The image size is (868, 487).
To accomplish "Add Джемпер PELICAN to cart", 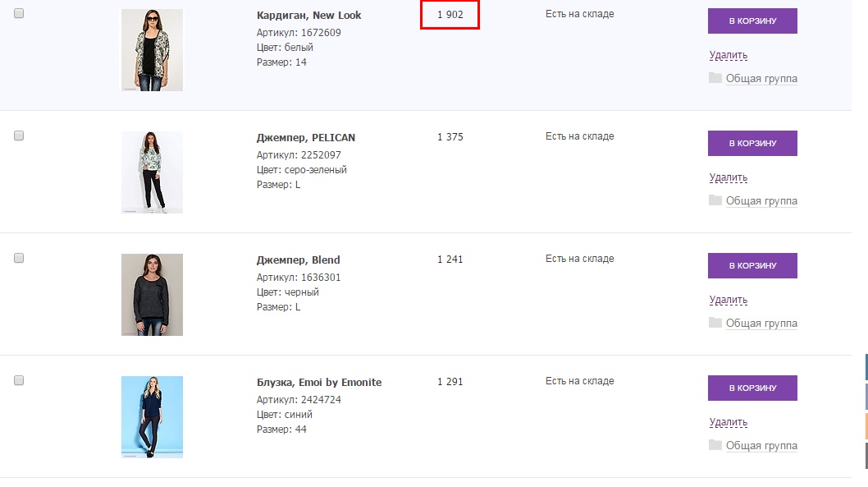I will click(752, 143).
